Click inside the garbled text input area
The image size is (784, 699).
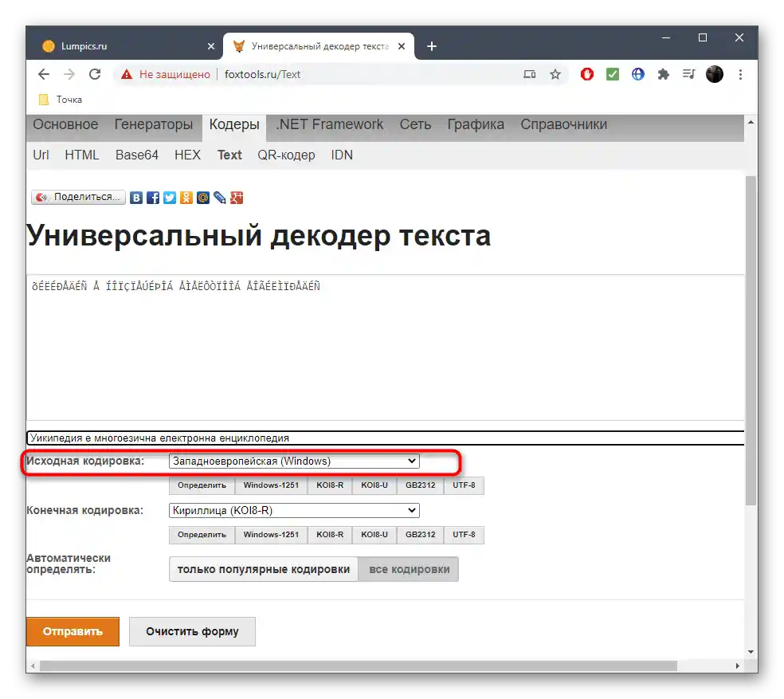(x=386, y=348)
